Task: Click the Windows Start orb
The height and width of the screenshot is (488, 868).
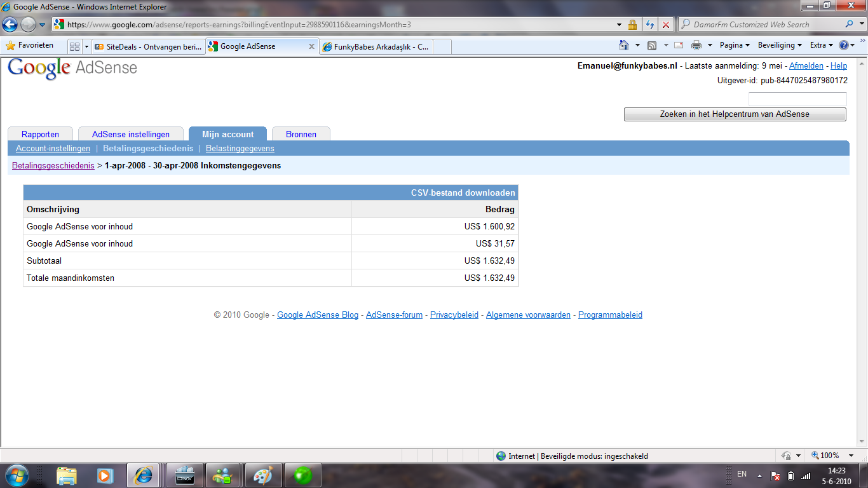Action: [x=16, y=475]
